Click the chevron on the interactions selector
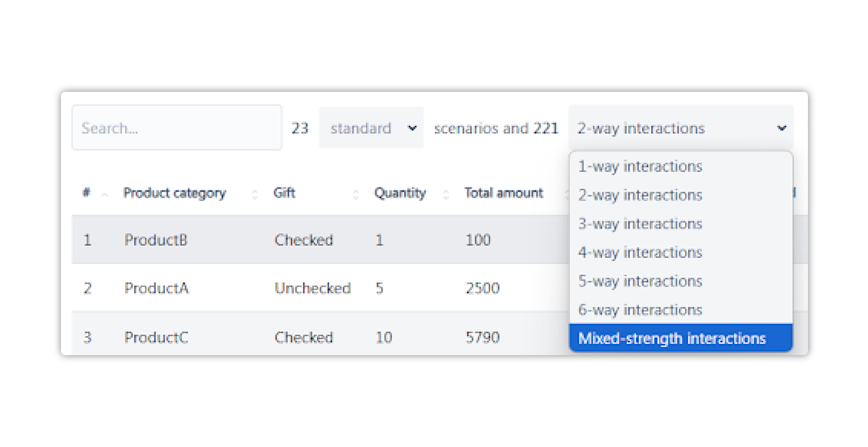868x447 pixels. (x=782, y=128)
